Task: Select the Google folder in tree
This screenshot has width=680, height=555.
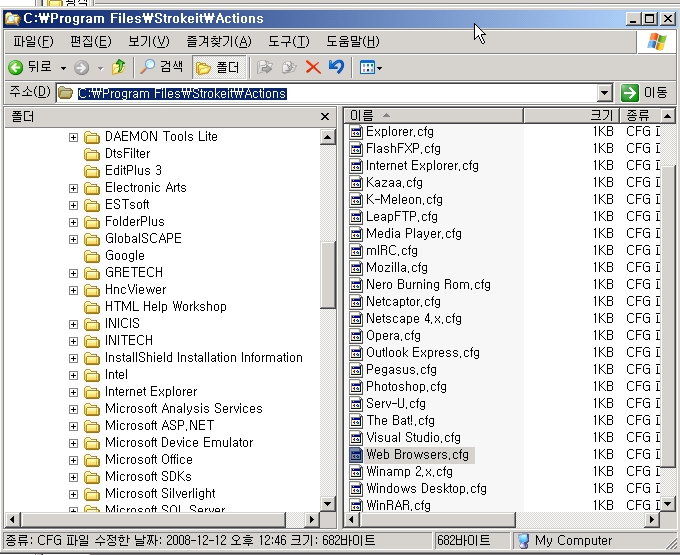Action: 124,255
